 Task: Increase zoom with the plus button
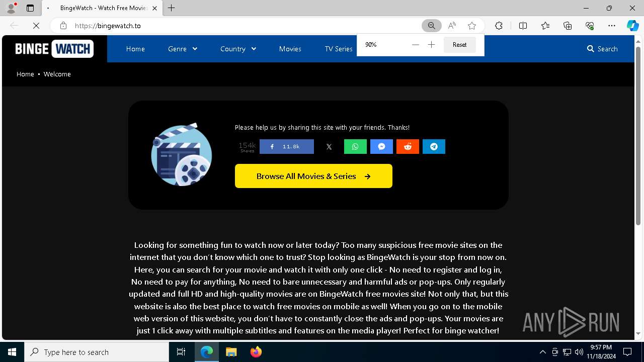tap(431, 45)
